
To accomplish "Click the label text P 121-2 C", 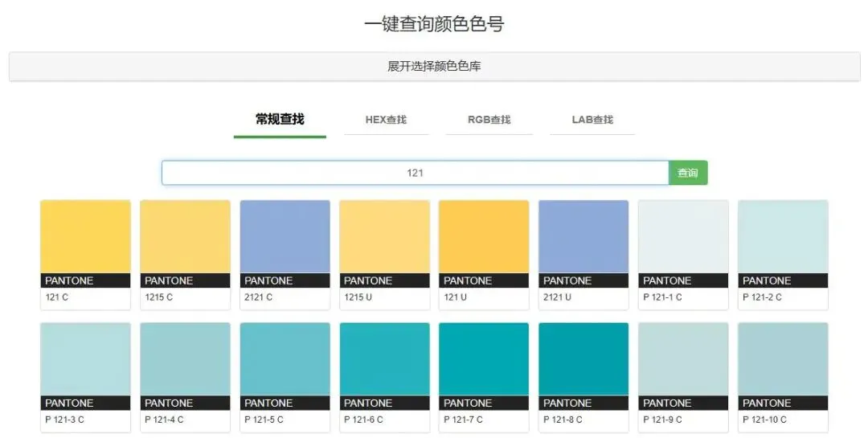I will coord(762,297).
